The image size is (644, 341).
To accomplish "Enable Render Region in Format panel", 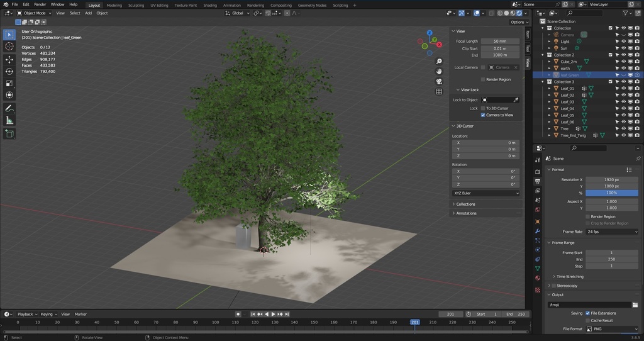I will point(588,216).
